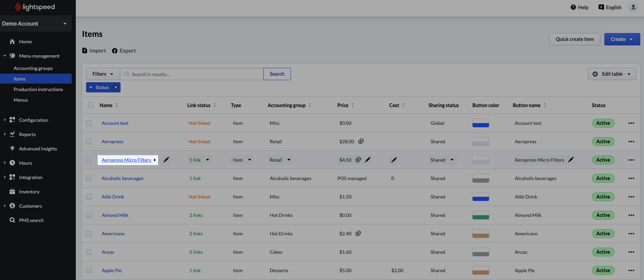644x280 pixels.
Task: Open the three-dot menu for Account text row
Action: click(631, 123)
